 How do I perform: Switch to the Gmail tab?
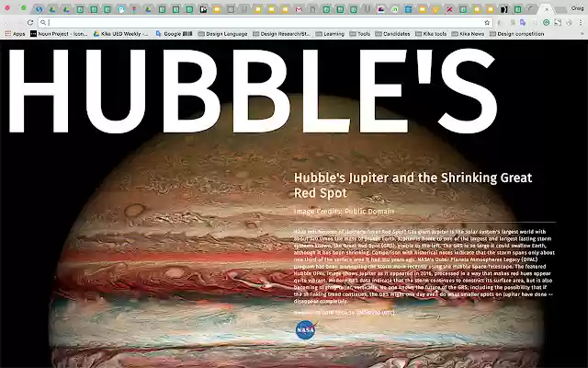pos(299,9)
